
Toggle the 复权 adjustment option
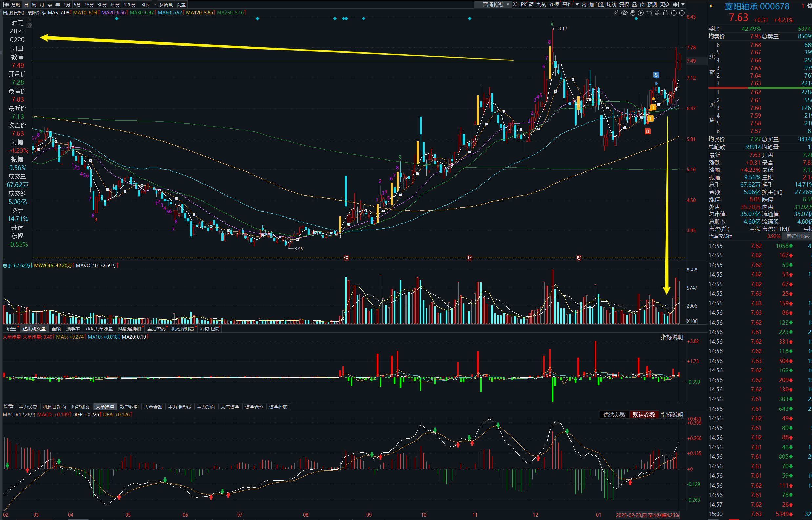click(x=624, y=4)
